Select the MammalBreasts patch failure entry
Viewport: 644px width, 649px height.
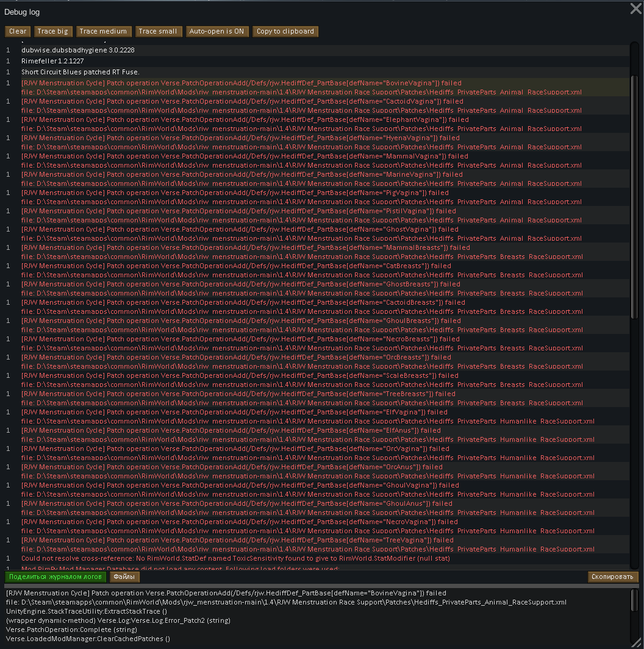click(x=238, y=247)
